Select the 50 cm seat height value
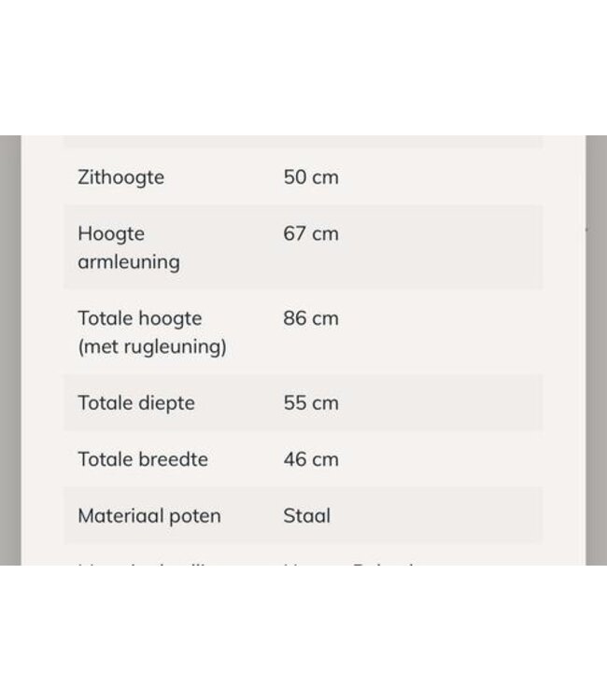Viewport: 607px width, 700px height. point(311,177)
